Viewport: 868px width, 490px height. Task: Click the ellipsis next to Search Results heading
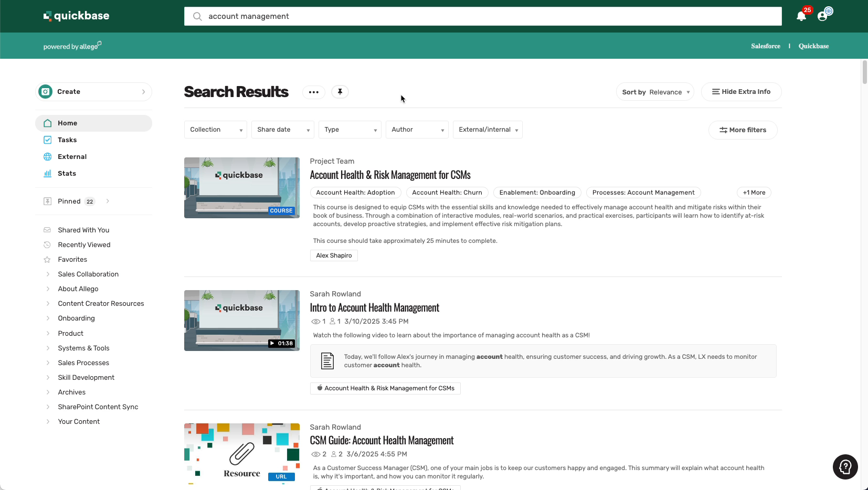313,92
